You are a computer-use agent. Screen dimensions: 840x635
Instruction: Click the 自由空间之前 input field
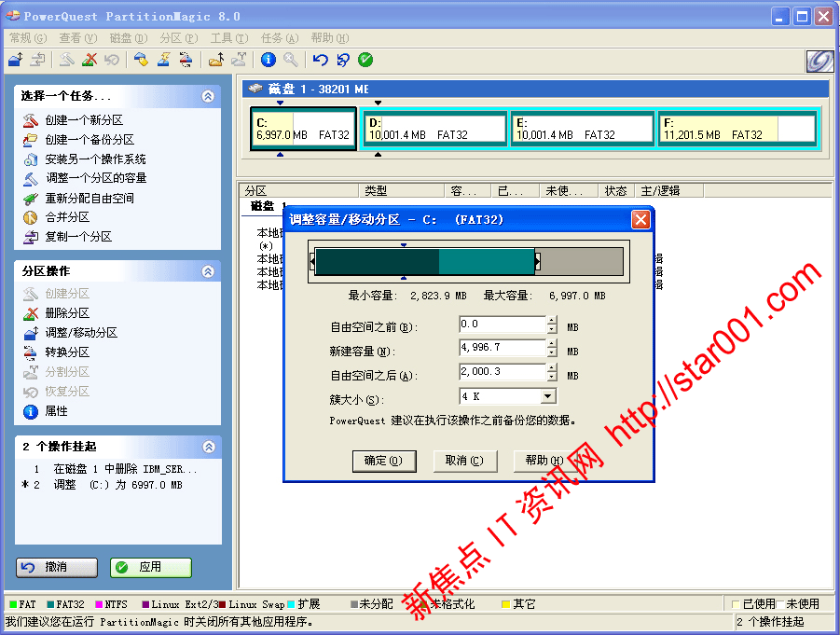(503, 324)
